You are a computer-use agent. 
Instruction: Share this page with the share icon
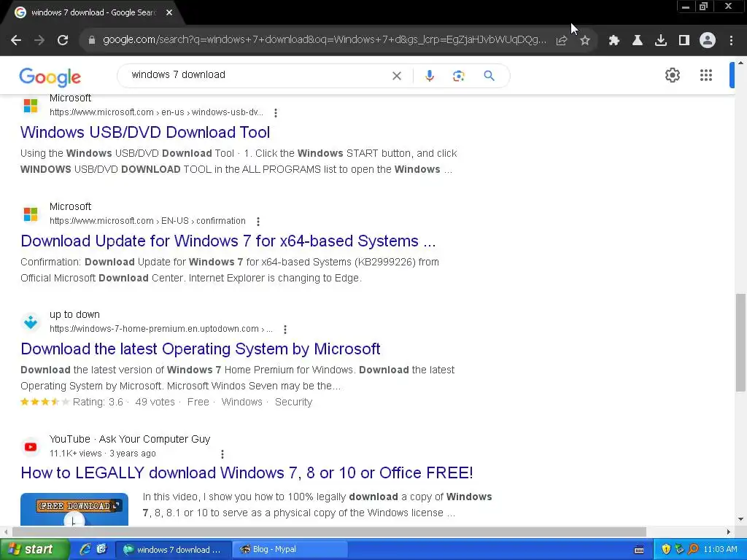pyautogui.click(x=562, y=41)
